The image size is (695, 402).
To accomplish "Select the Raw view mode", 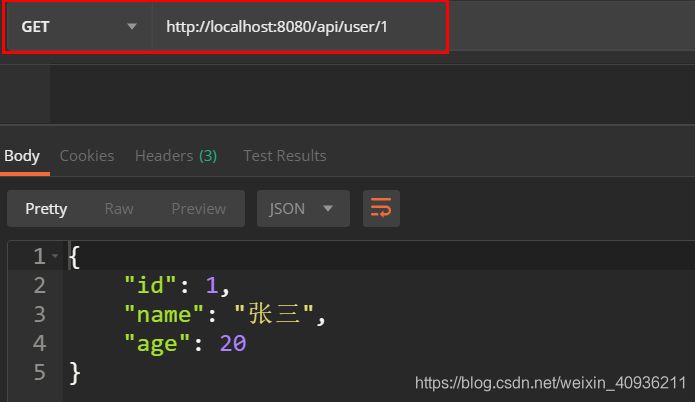I will tap(119, 209).
